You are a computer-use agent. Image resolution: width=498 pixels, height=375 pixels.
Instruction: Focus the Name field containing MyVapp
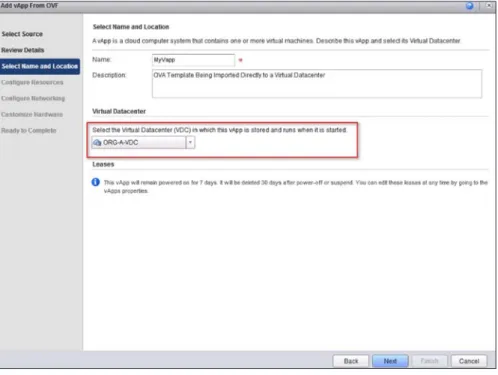[x=193, y=60]
